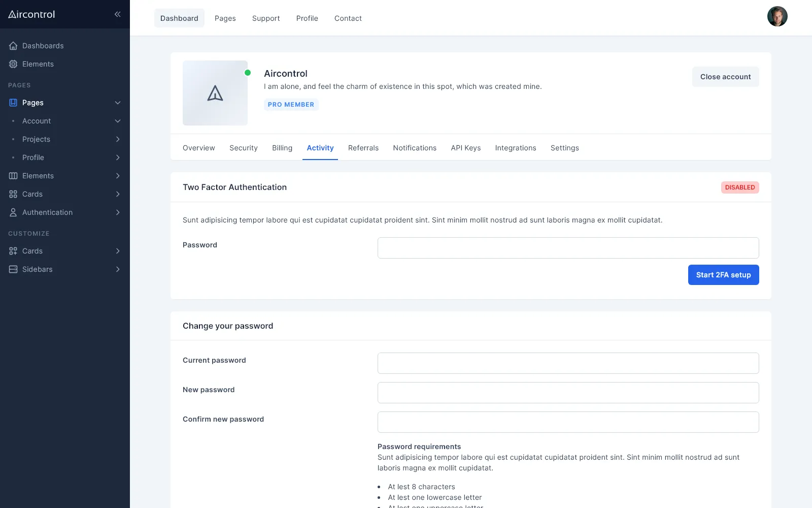The height and width of the screenshot is (508, 812).
Task: Expand the Sidebars menu chevron
Action: (x=118, y=269)
